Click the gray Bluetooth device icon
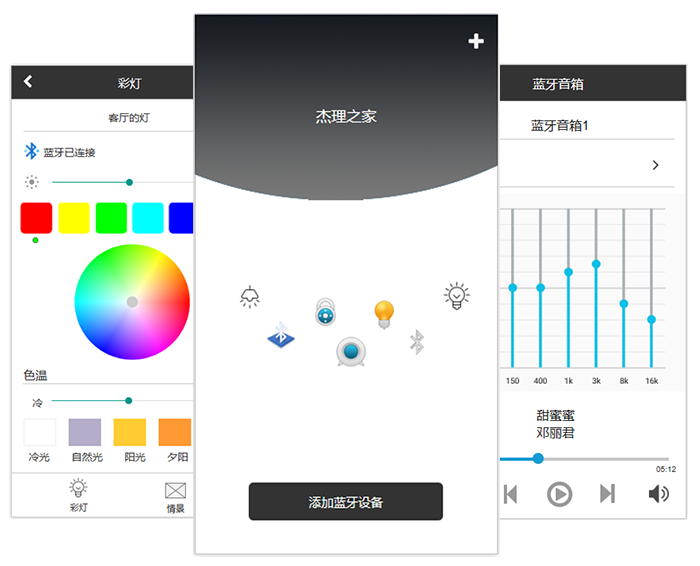 (417, 342)
